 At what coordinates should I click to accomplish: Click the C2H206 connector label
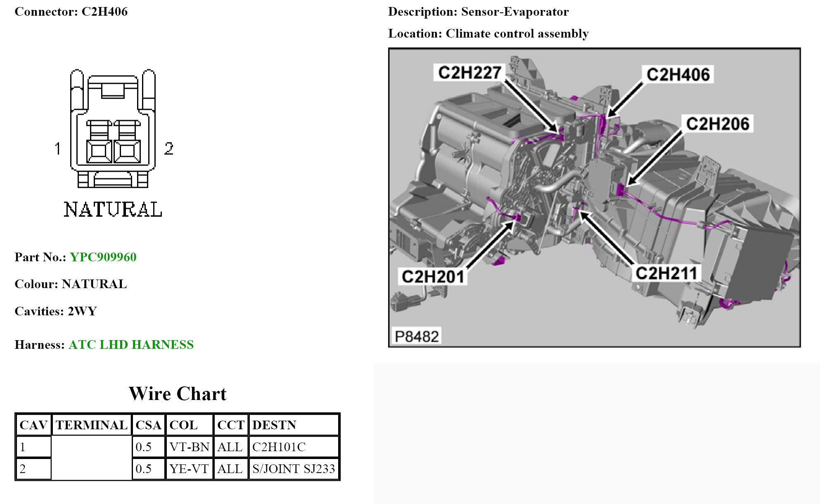[x=717, y=124]
